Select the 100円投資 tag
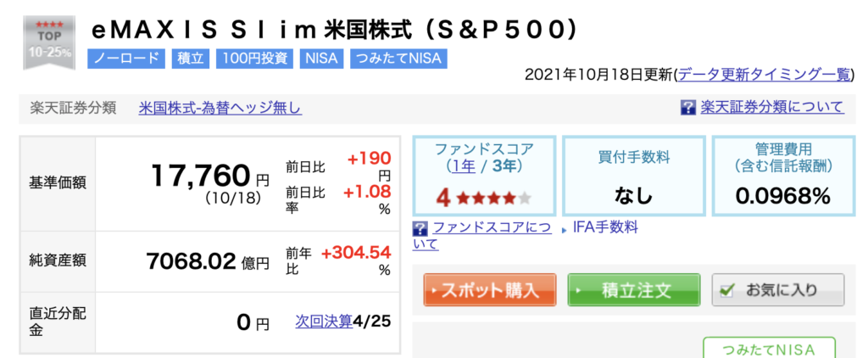This screenshot has height=358, width=868. 254,59
